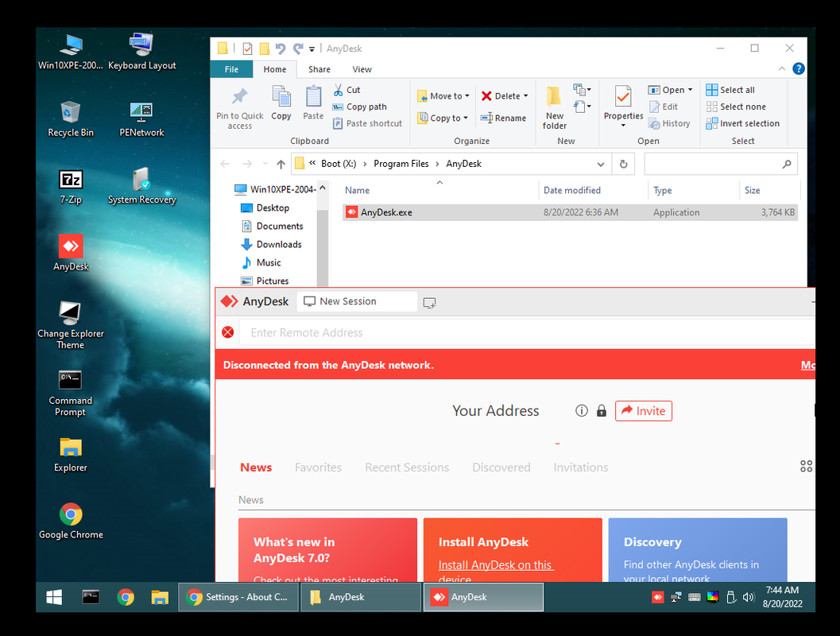Open the Recycle Bin icon
The image size is (840, 636).
71,119
